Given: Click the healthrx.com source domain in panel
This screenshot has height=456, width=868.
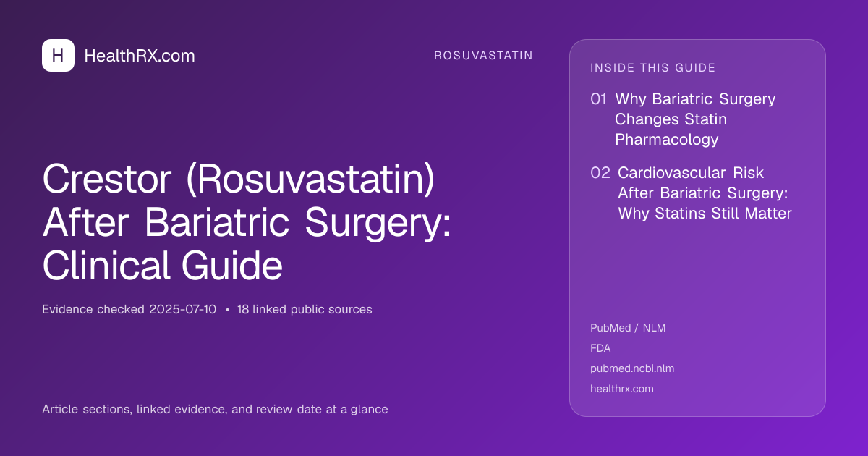Looking at the screenshot, I should (x=622, y=389).
